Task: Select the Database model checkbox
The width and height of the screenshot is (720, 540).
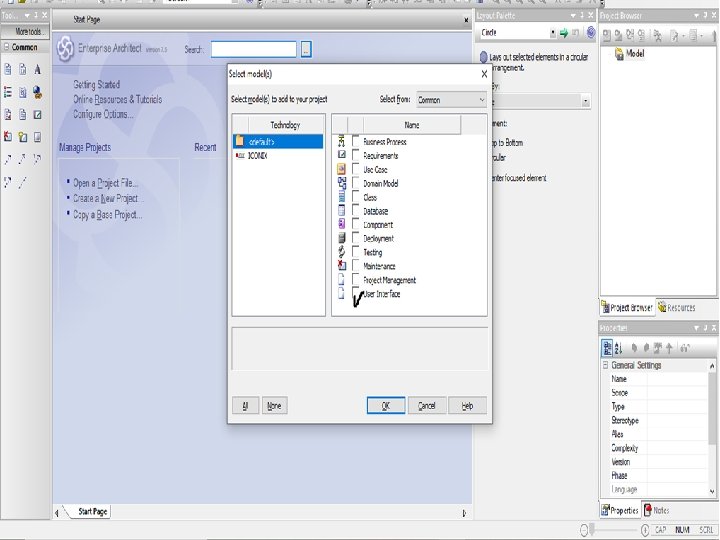Action: tap(356, 210)
